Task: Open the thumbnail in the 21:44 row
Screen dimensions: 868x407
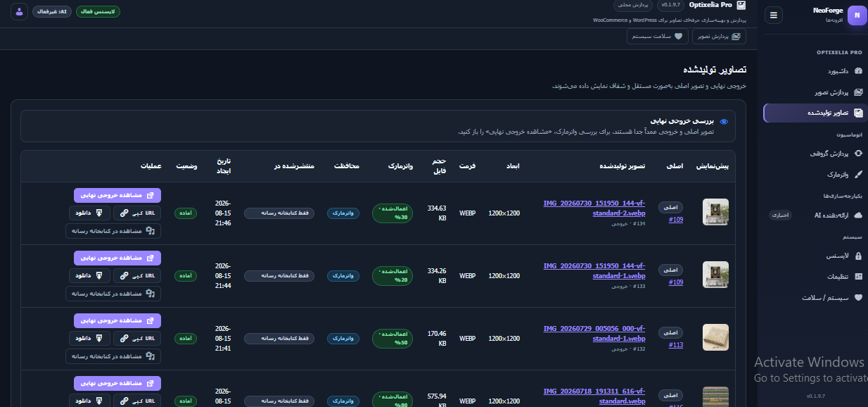Action: point(715,275)
